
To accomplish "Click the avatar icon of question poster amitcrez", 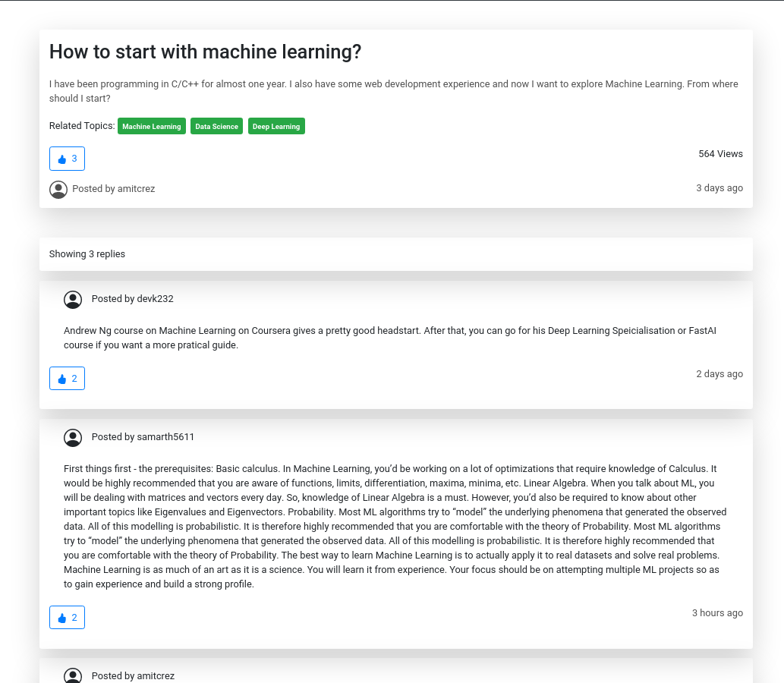I will (58, 190).
